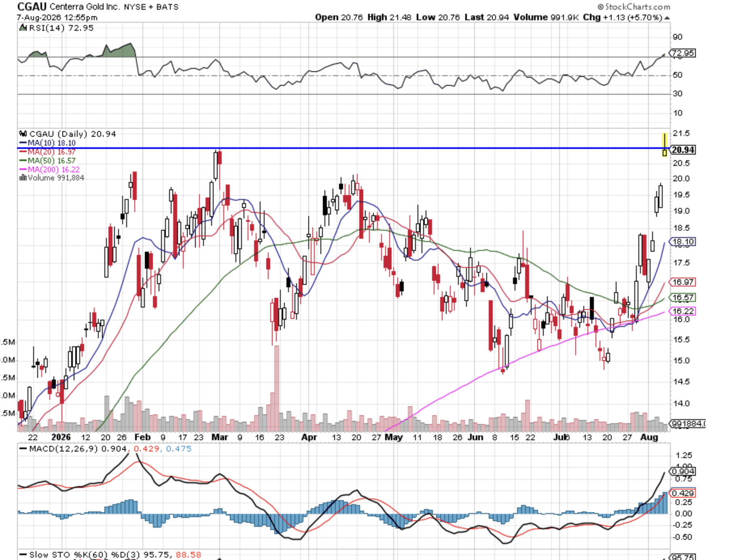
Task: Click the 21.5 label on the price axis
Action: 681,133
